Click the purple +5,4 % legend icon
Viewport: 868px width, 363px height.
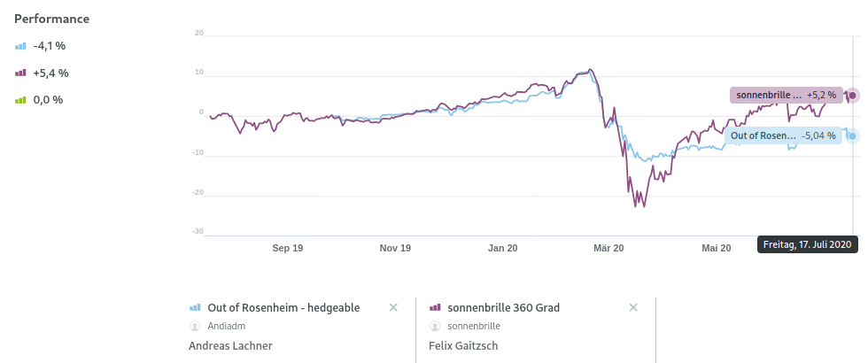pyautogui.click(x=20, y=73)
